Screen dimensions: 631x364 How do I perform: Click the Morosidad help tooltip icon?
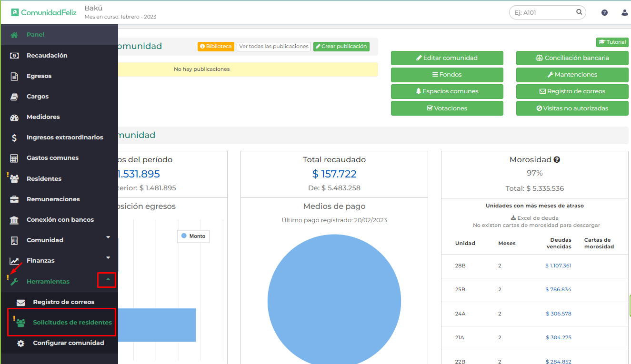point(557,160)
